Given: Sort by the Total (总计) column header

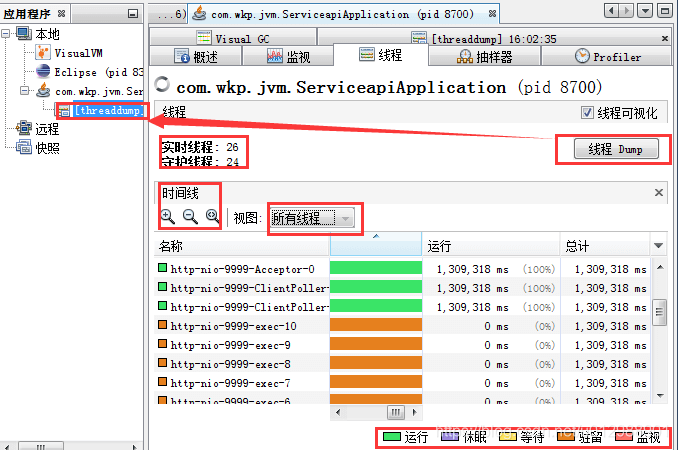Looking at the screenshot, I should tap(605, 246).
